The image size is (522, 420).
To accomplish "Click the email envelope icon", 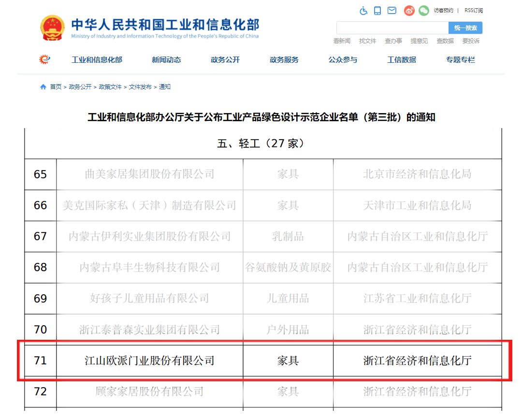I will pyautogui.click(x=392, y=11).
